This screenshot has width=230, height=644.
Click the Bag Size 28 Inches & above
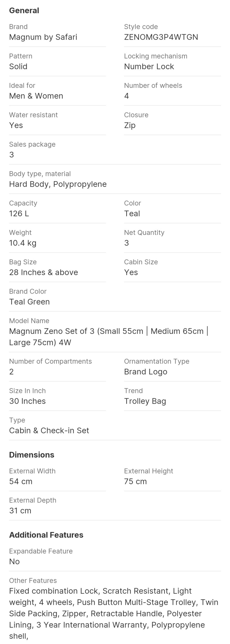coord(44,272)
